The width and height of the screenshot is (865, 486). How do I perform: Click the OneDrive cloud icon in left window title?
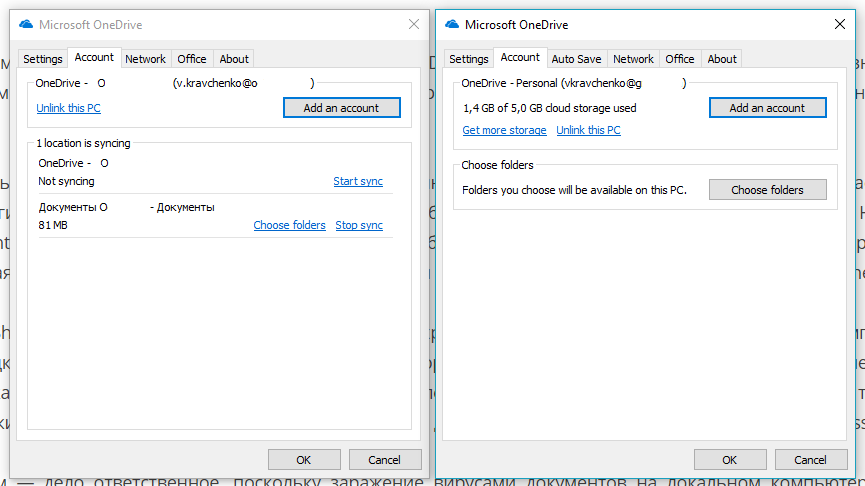click(26, 24)
